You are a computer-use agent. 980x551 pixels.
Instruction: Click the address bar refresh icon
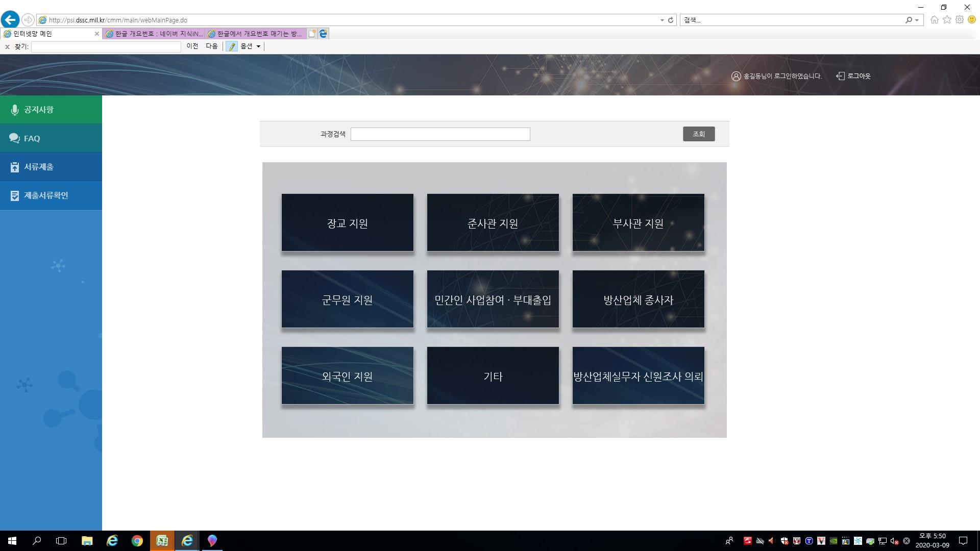[671, 20]
